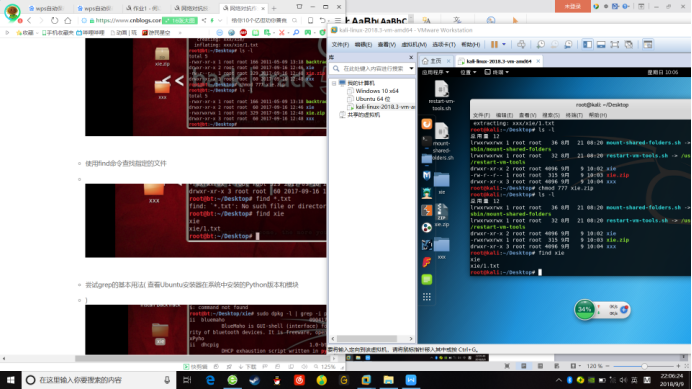Open the dropdown arrow beside the pause button
Viewport: 692px width, 389px height.
tap(504, 45)
